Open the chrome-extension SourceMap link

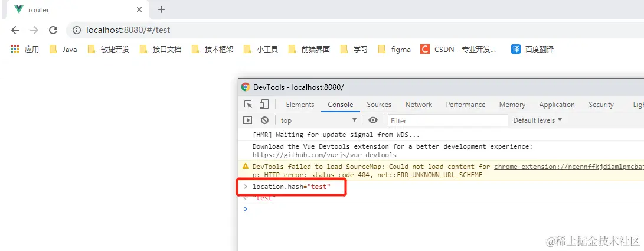pos(569,167)
